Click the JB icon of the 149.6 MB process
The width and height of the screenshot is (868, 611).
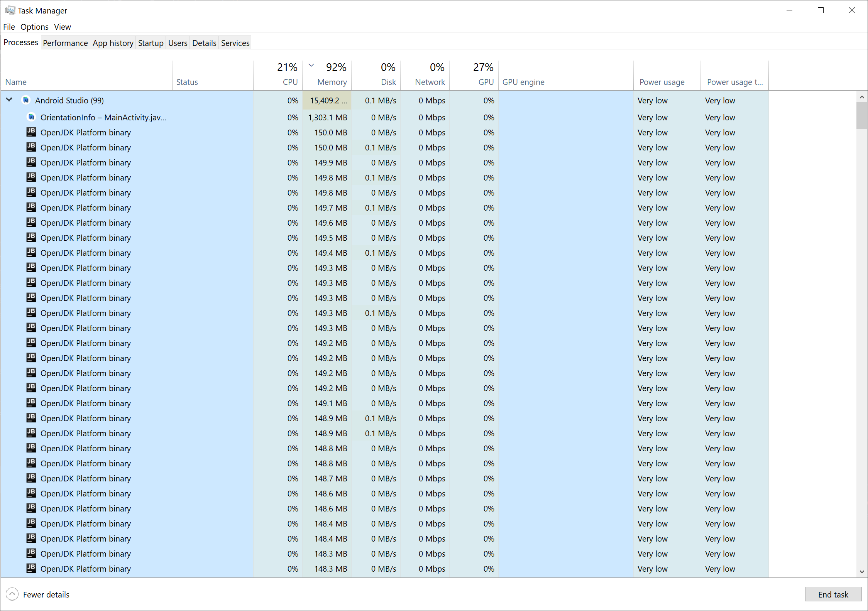tap(31, 222)
